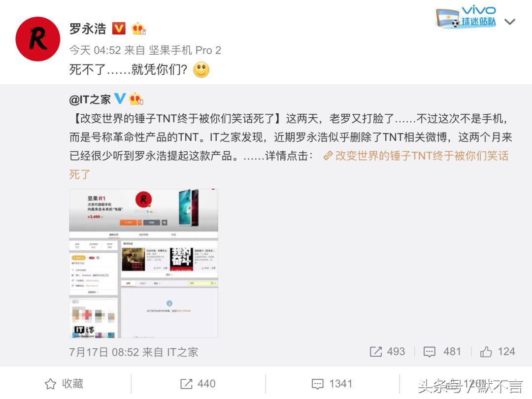Open comments on the original post showing 481
This screenshot has width=532, height=399.
pos(442,352)
